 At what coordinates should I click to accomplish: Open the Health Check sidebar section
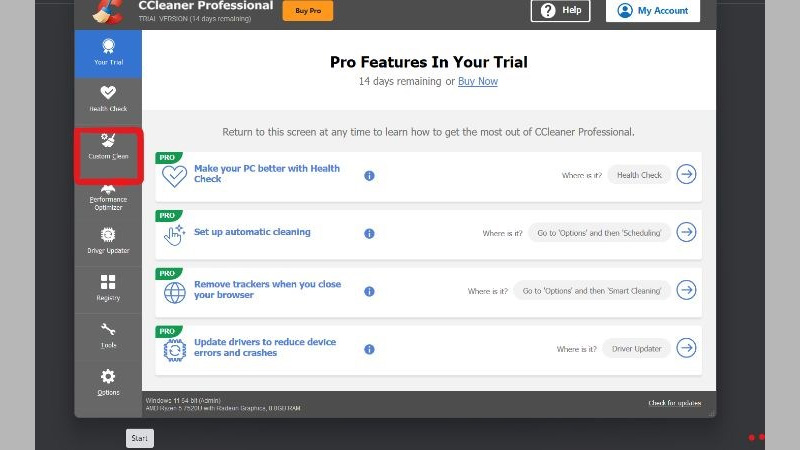coord(108,100)
